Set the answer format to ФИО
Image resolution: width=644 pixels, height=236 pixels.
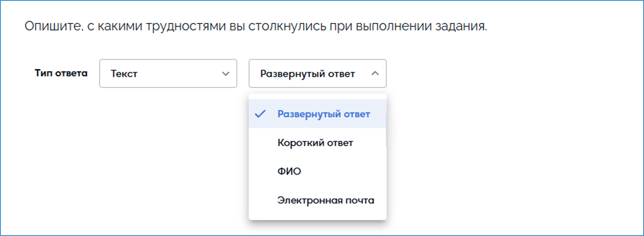tap(289, 171)
